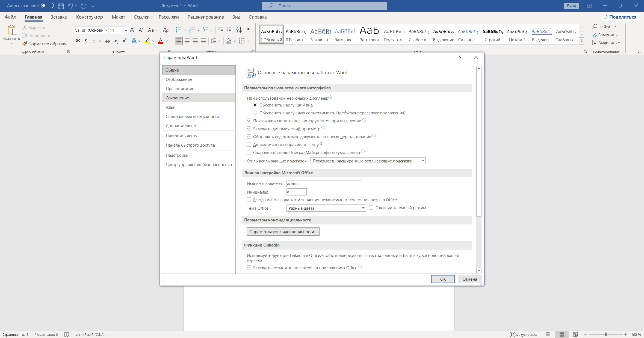Uncheck 'Включить динамический просмотр'
Screen dimensions: 644x338
(249, 129)
